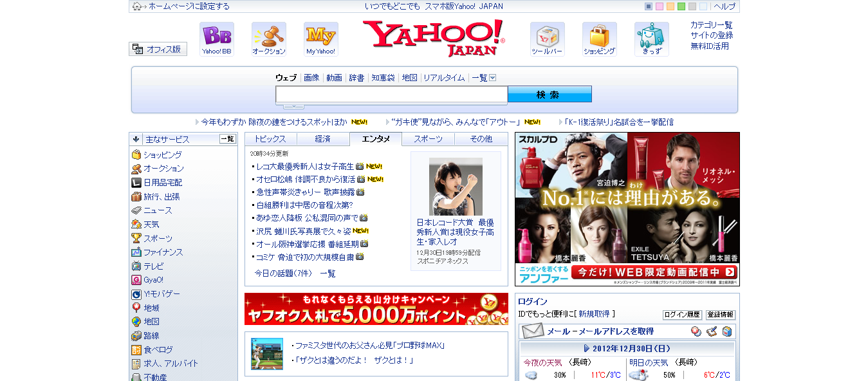Choose the green theme color swatch

click(681, 6)
